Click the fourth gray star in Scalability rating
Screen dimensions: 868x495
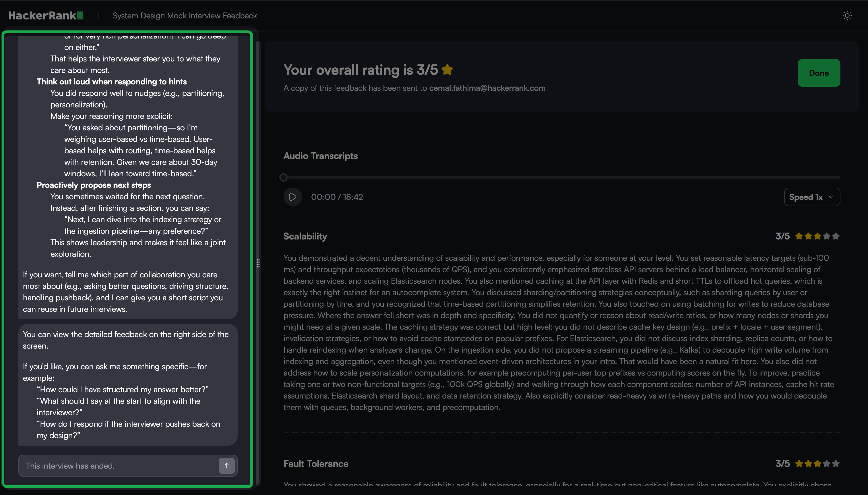[827, 236]
